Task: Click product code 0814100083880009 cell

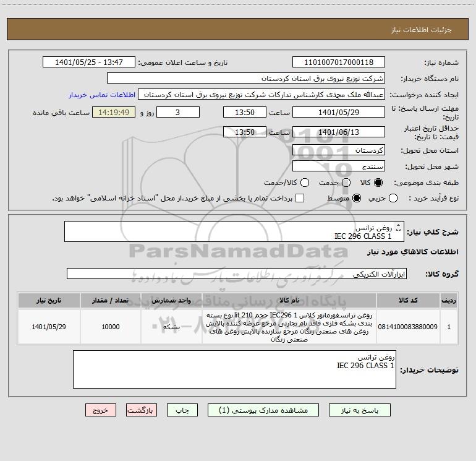Action: pyautogui.click(x=408, y=327)
